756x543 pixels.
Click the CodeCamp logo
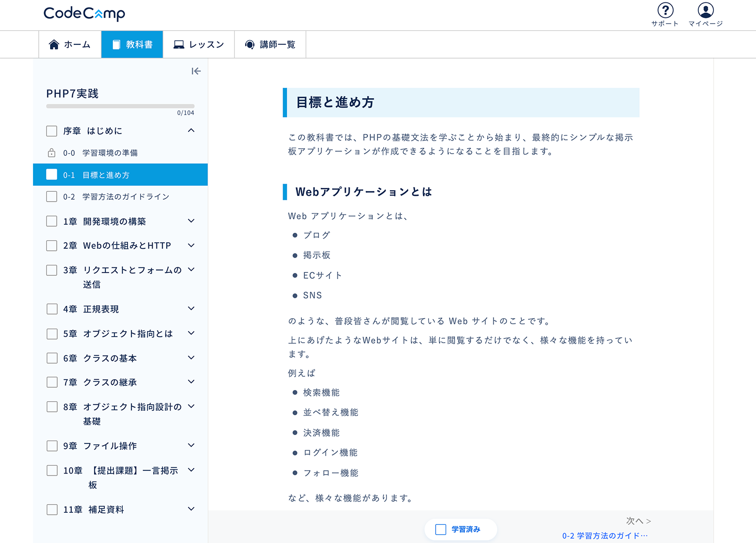pyautogui.click(x=85, y=13)
